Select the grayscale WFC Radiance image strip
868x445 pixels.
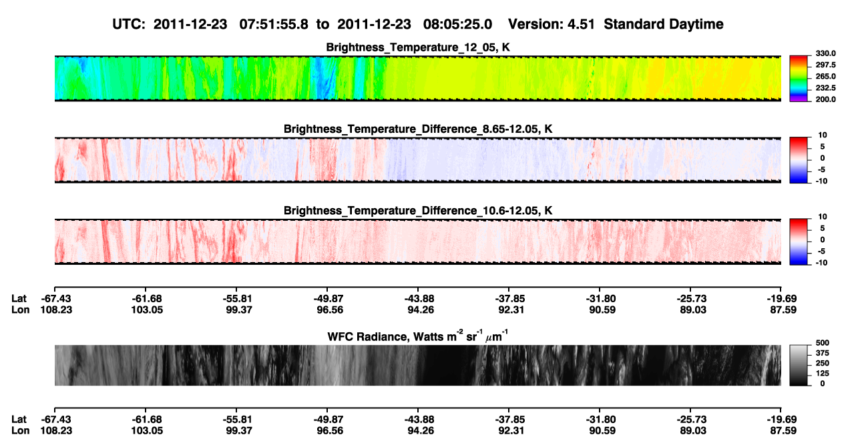(x=418, y=366)
